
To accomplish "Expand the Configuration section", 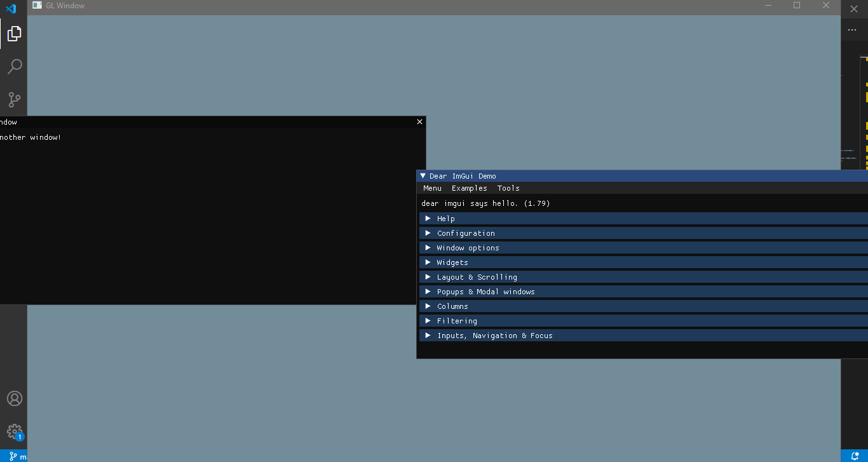I will [x=643, y=233].
